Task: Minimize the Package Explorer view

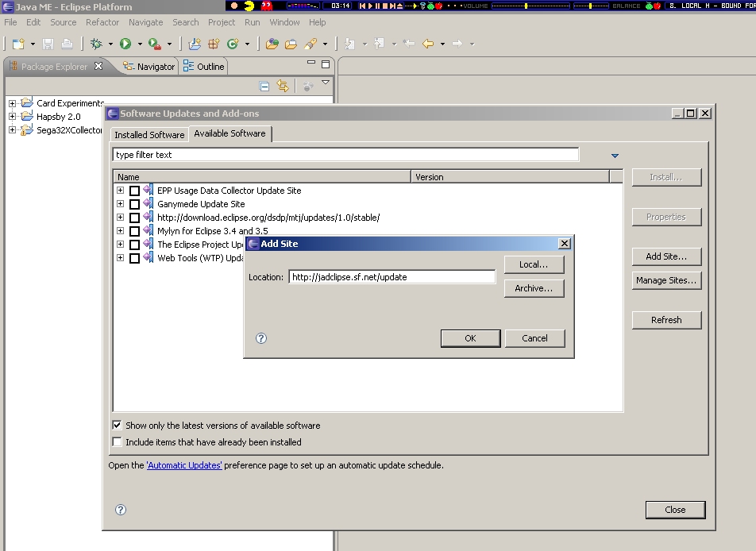Action: [311, 63]
